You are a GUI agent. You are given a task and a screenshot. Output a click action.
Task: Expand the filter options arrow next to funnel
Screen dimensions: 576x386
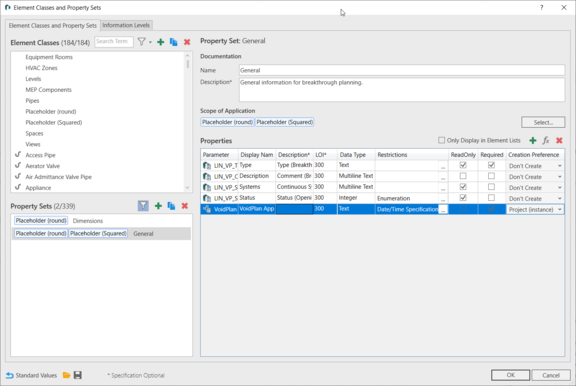[x=150, y=42]
